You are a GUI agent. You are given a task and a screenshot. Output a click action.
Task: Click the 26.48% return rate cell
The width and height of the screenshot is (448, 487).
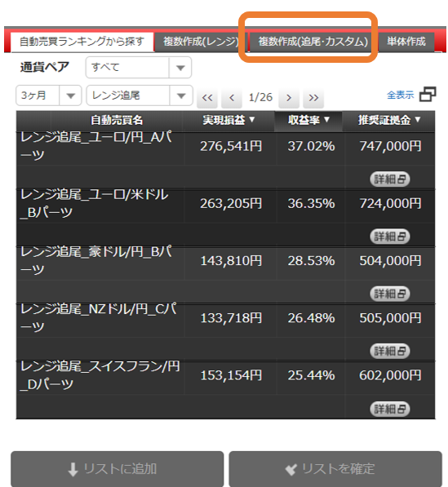point(311,318)
